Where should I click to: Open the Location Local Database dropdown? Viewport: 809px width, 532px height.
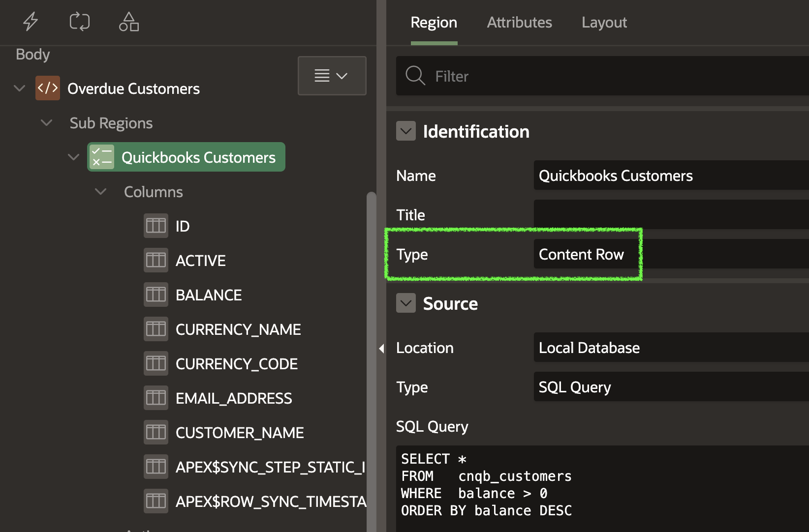[671, 348]
